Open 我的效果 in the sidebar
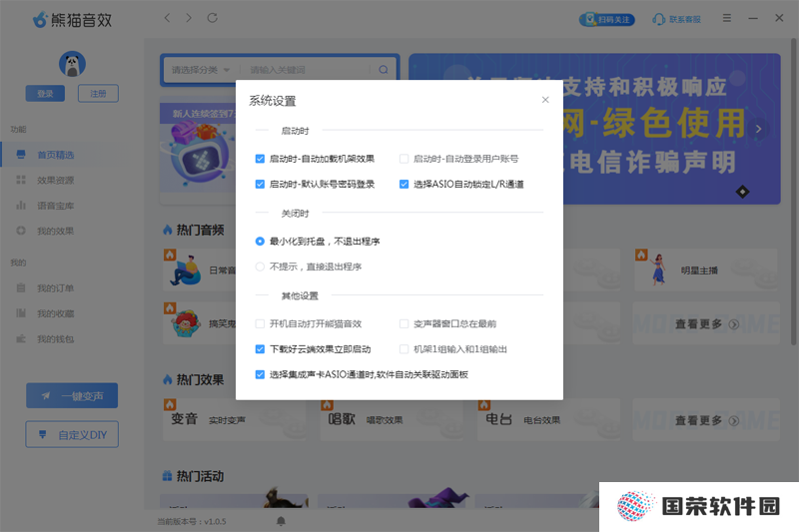Screen dimensions: 799x532 coord(55,232)
